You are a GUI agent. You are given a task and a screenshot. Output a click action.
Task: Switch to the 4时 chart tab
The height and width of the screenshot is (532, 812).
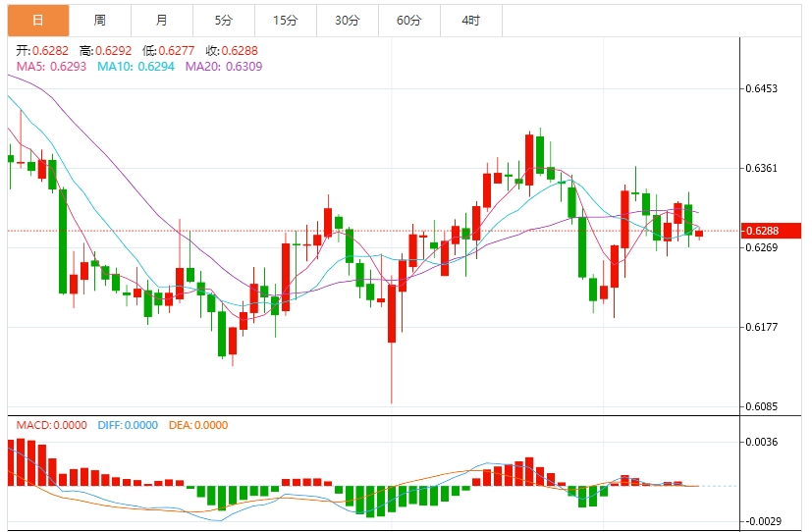[470, 20]
